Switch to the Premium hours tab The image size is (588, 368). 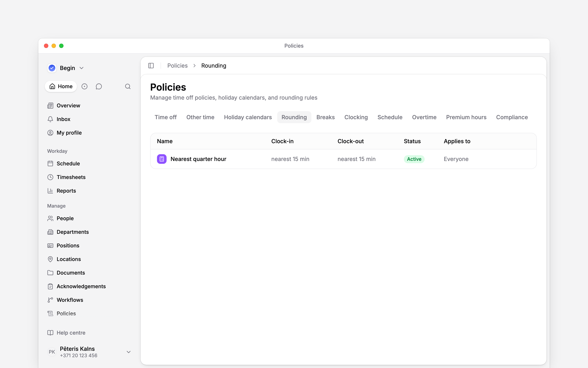(466, 117)
